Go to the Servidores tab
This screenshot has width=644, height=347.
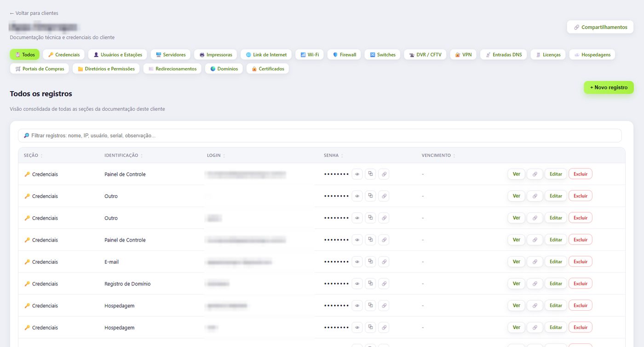[171, 55]
